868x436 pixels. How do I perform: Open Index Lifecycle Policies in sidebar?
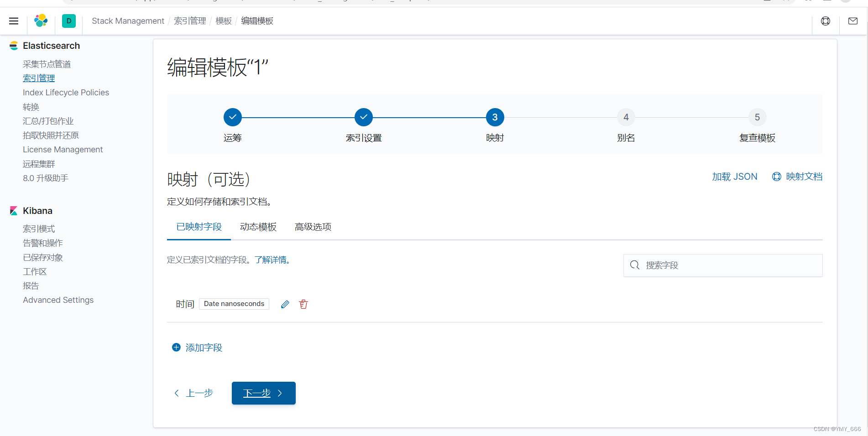click(66, 93)
